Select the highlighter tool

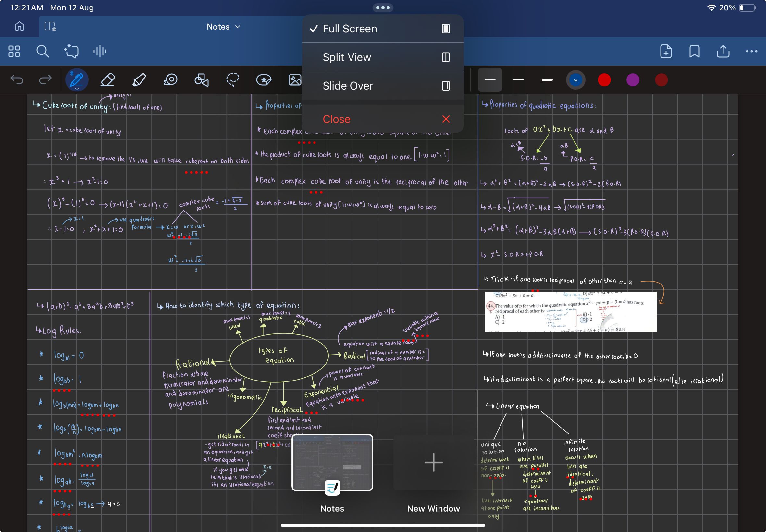(140, 80)
